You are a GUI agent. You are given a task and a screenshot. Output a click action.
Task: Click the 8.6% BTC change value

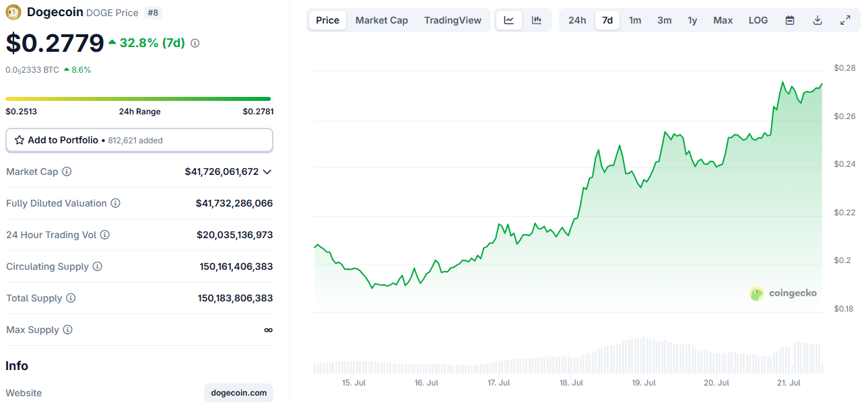77,69
